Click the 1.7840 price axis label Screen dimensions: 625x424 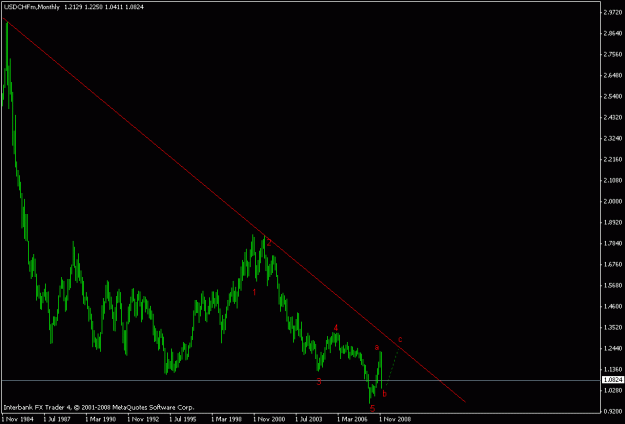pos(611,243)
